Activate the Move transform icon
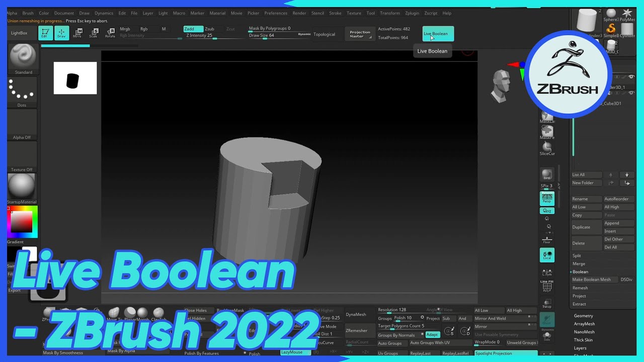The height and width of the screenshot is (362, 644). tap(77, 33)
